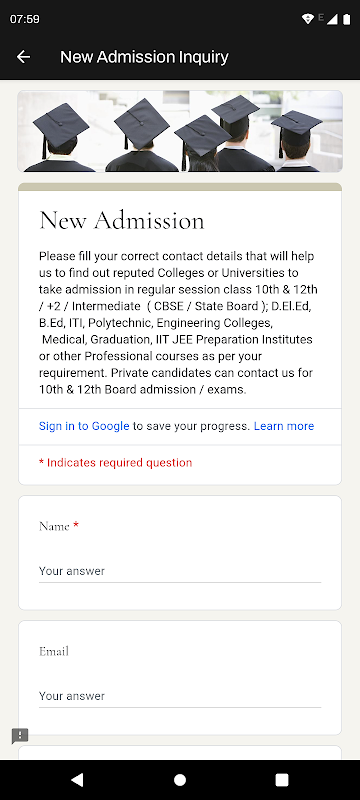Tap the New Admission form heading
This screenshot has width=360, height=800.
tap(122, 221)
